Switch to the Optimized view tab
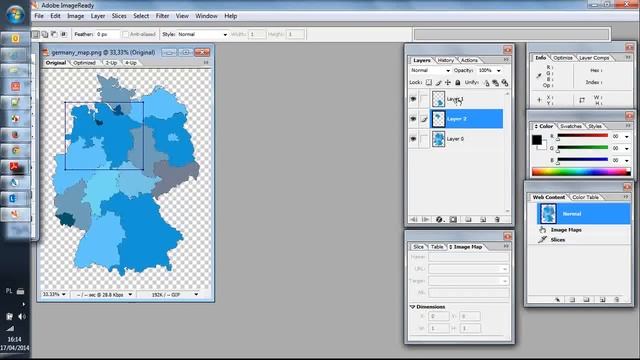The height and width of the screenshot is (360, 640). [85, 63]
